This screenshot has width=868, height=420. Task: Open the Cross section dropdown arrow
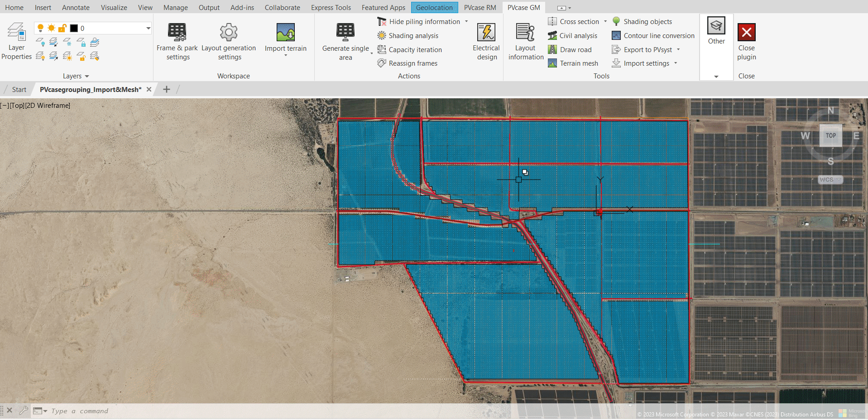605,22
